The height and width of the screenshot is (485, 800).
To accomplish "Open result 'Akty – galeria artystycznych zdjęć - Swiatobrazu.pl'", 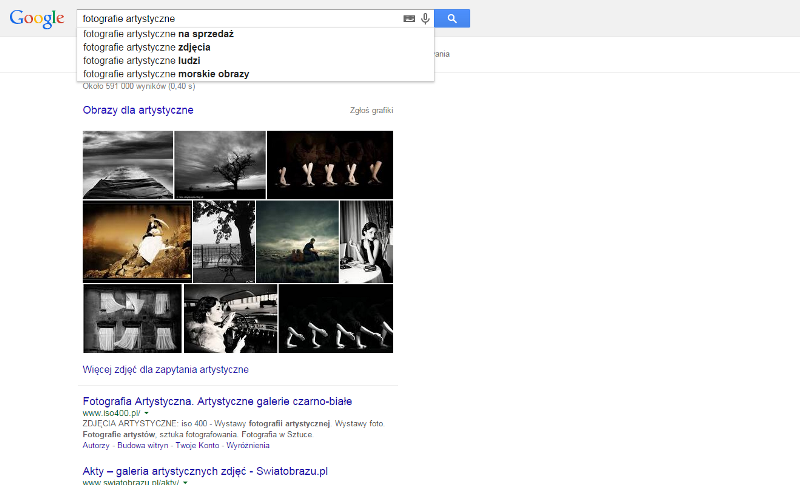I will click(x=205, y=471).
